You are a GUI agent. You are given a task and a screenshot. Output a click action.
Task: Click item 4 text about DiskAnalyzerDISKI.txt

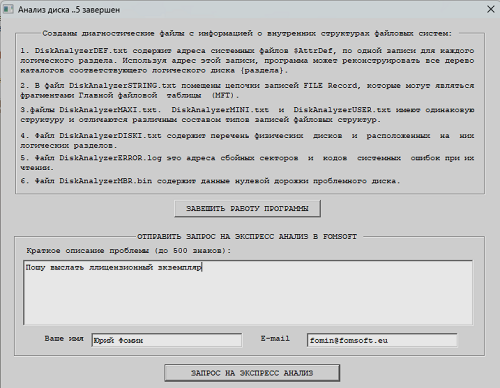pos(247,141)
